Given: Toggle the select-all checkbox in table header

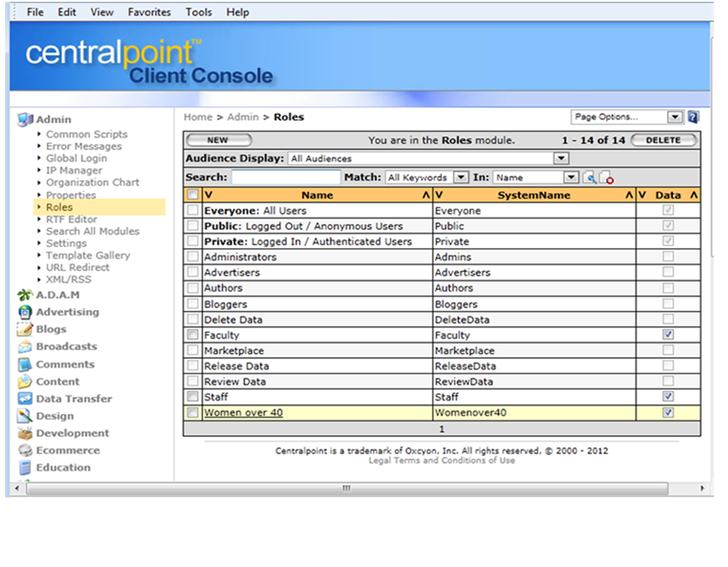Looking at the screenshot, I should pos(193,195).
